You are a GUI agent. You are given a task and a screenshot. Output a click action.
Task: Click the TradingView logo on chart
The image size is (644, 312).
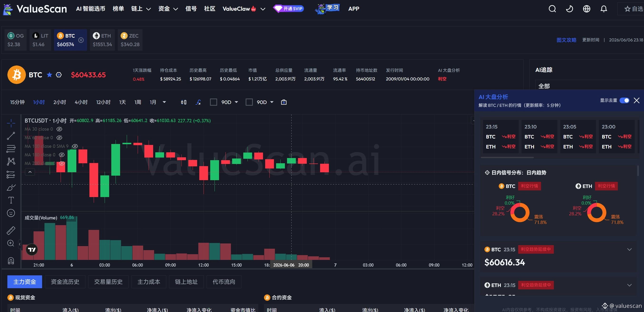(x=32, y=249)
